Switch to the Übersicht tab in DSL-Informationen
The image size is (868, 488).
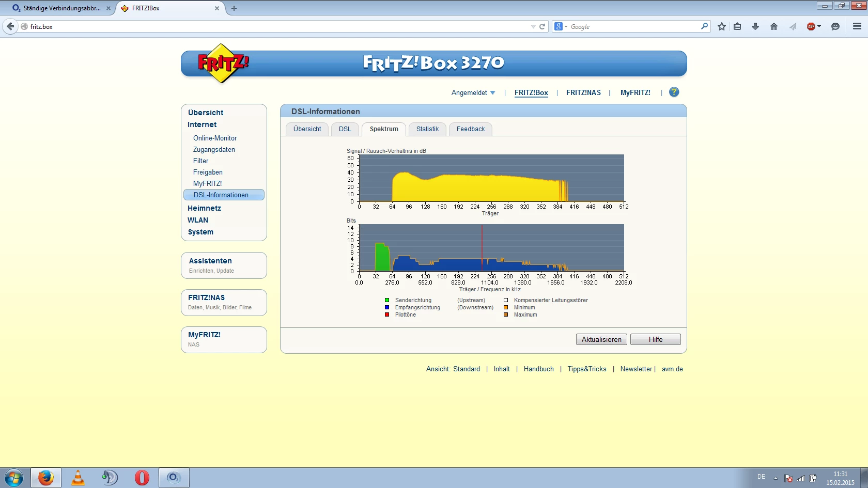click(x=307, y=129)
